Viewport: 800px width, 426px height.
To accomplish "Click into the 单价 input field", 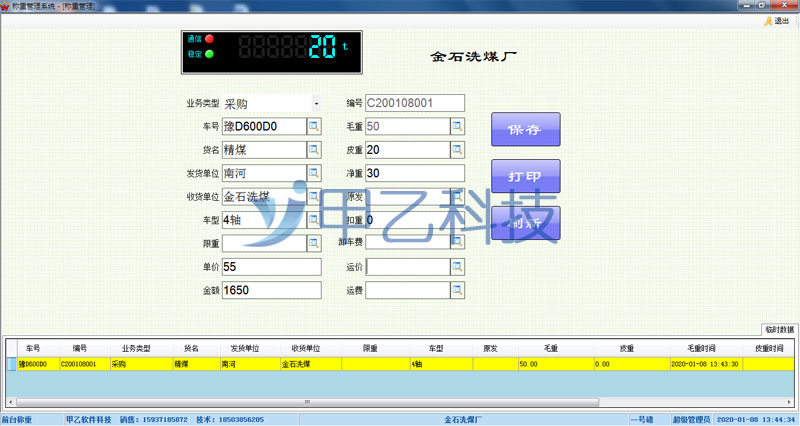I will point(271,267).
